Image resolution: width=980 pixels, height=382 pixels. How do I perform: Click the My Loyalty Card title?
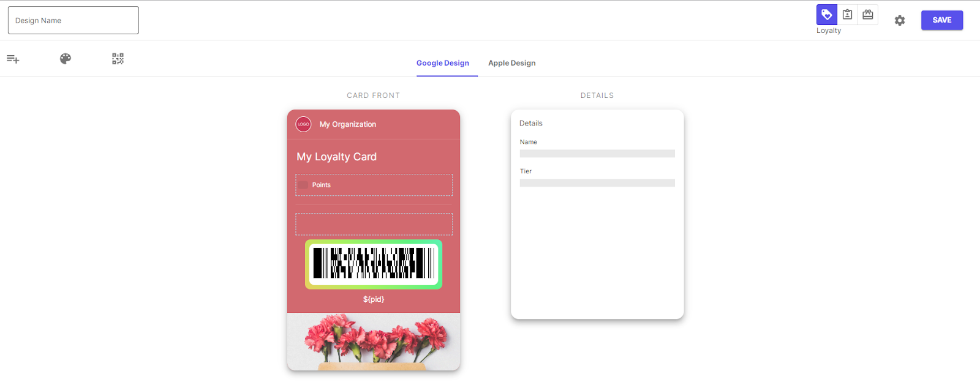(337, 157)
